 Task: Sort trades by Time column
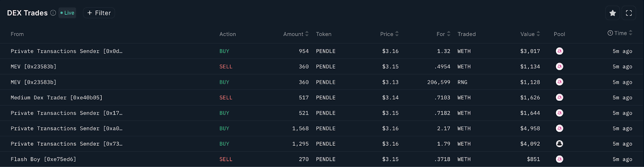click(x=620, y=33)
